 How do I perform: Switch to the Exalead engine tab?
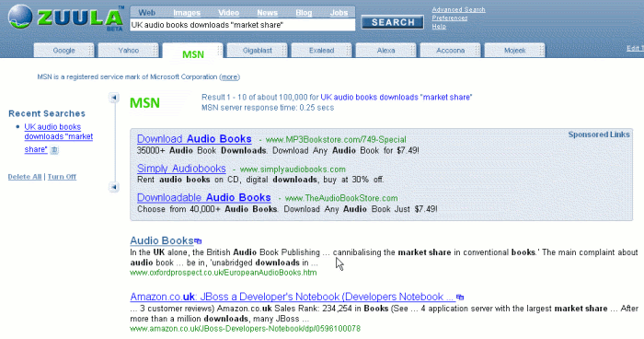[322, 51]
